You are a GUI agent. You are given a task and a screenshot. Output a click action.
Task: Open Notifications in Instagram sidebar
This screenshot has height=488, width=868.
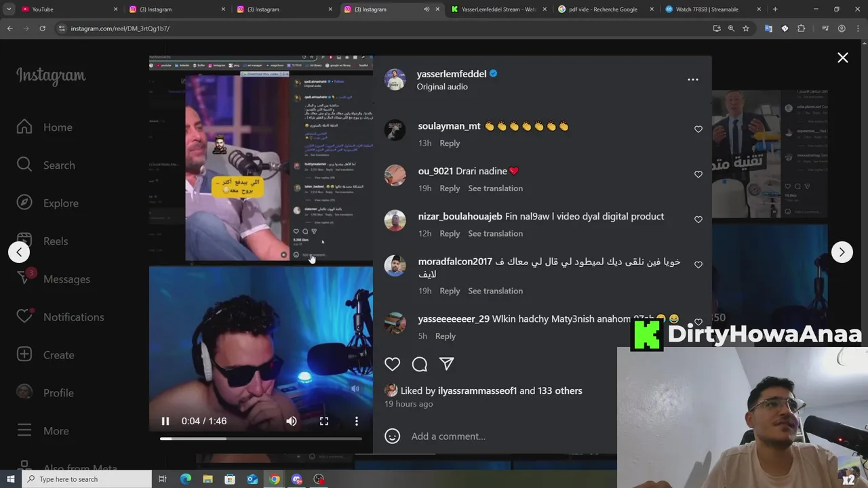60,317
